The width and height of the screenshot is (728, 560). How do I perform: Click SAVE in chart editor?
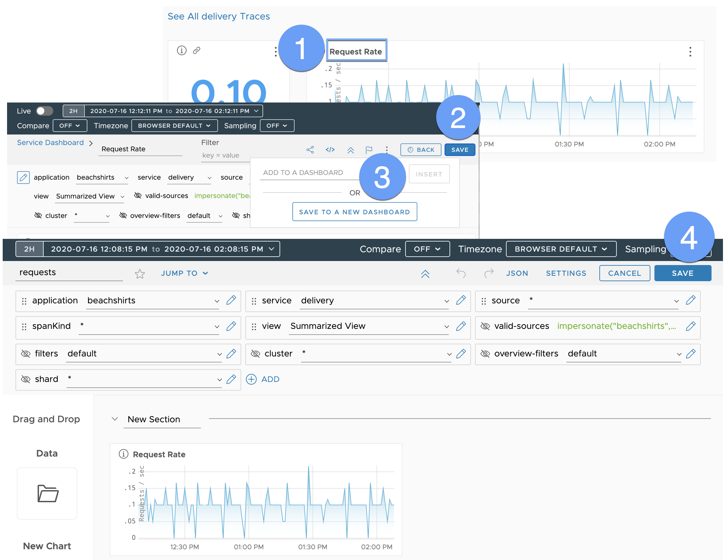point(460,150)
